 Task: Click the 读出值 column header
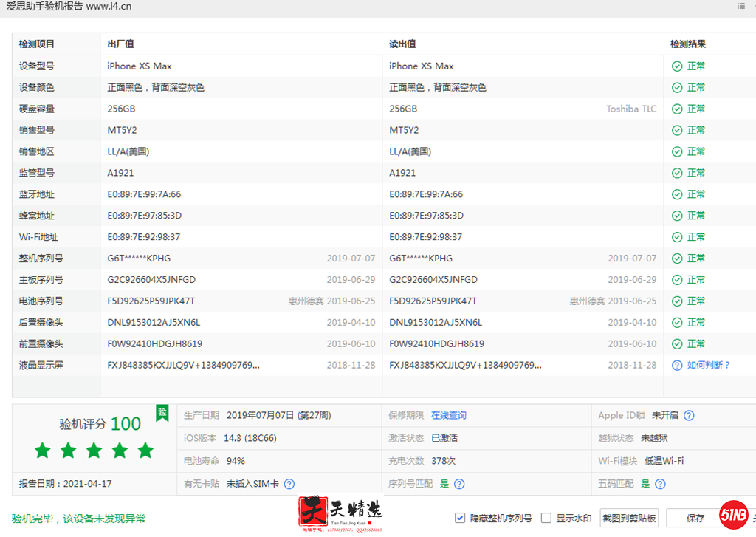pos(402,44)
